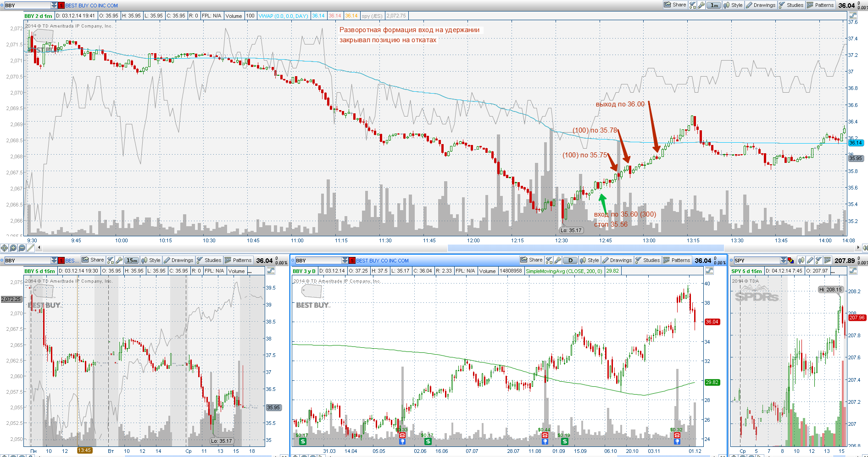
Task: Click BEST BUY CO INC COM link in daily chart
Action: pos(382,260)
